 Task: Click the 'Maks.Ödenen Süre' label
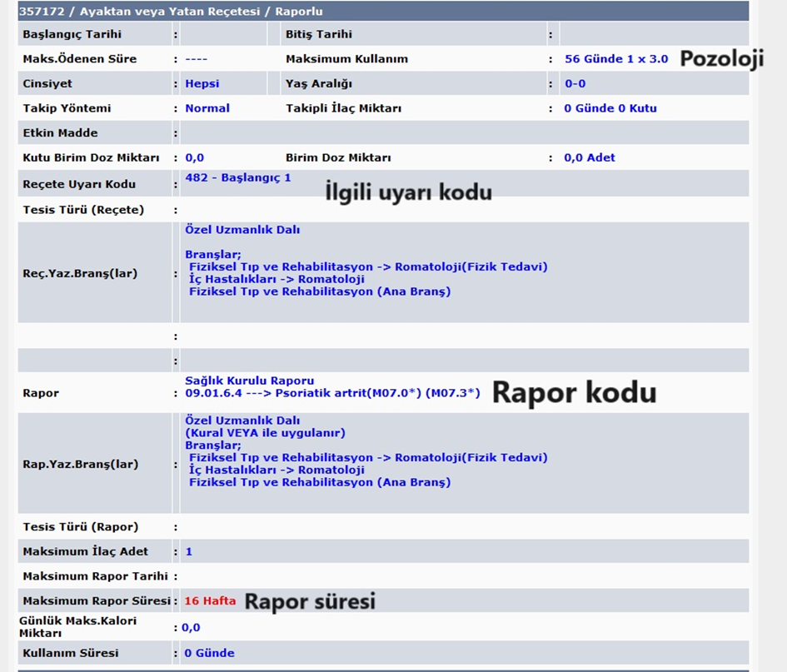[79, 59]
